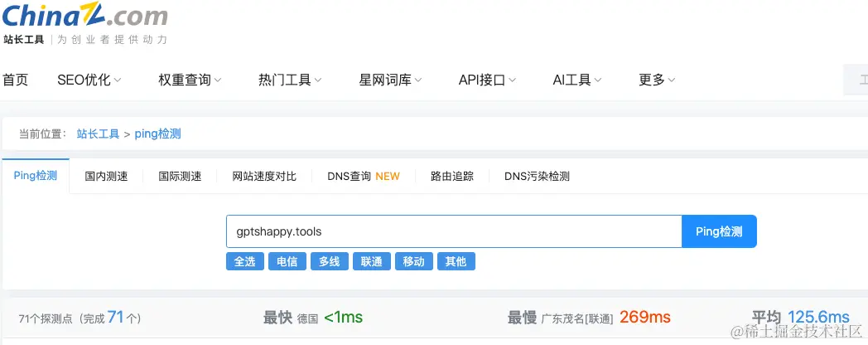Toggle the 全选 filter button
868x345 pixels.
click(x=244, y=261)
